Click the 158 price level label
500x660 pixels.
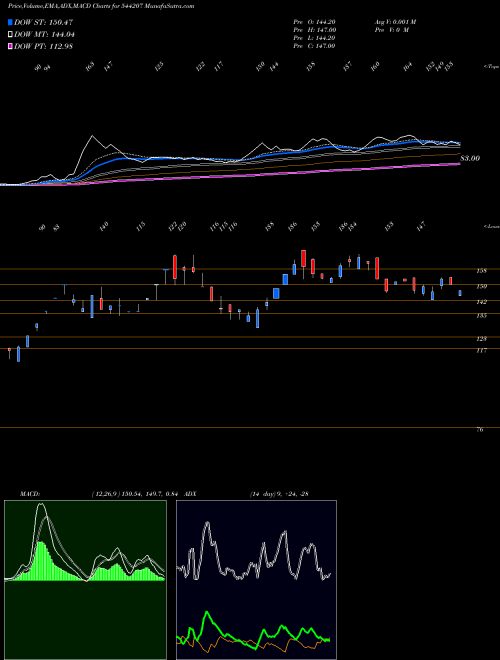click(481, 271)
